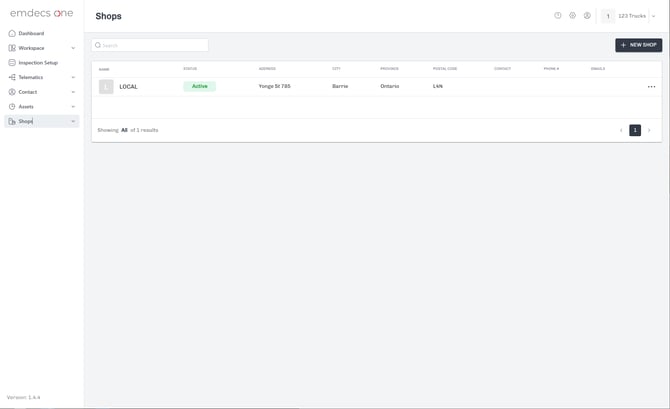Click the Telematics sidebar icon

(12, 77)
